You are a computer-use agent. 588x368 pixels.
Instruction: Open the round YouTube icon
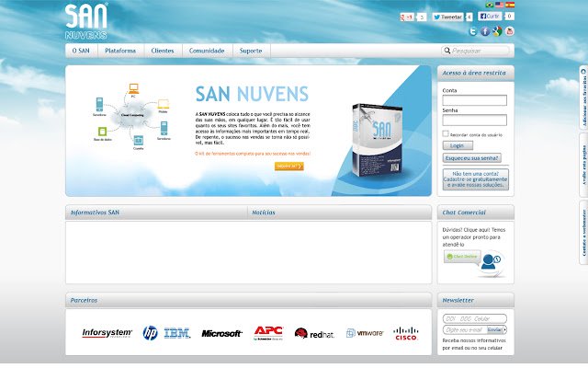point(509,31)
